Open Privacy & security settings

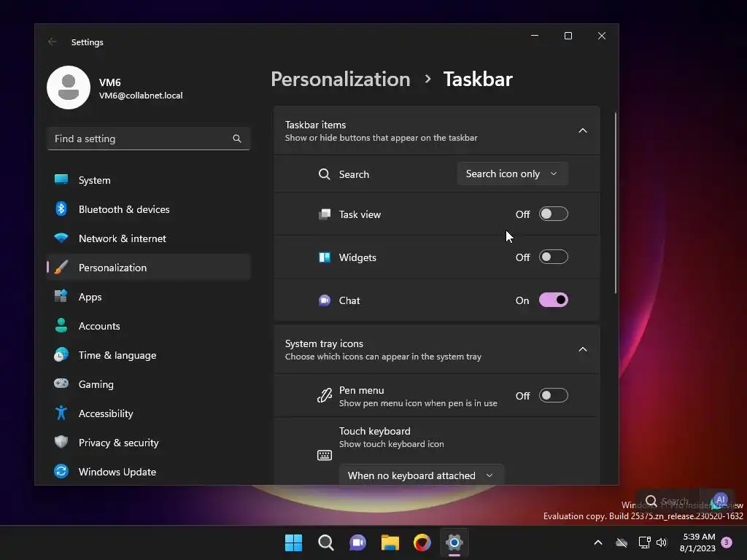pos(149,442)
